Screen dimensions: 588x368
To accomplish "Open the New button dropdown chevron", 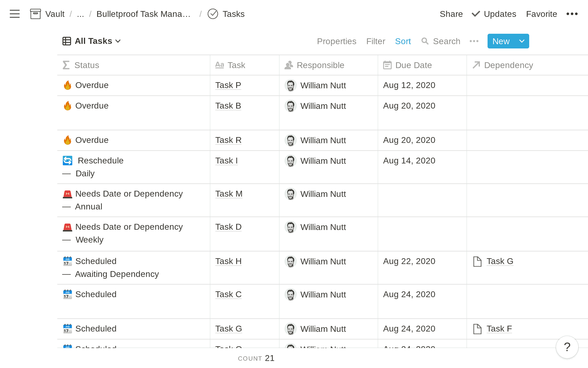I will tap(521, 41).
